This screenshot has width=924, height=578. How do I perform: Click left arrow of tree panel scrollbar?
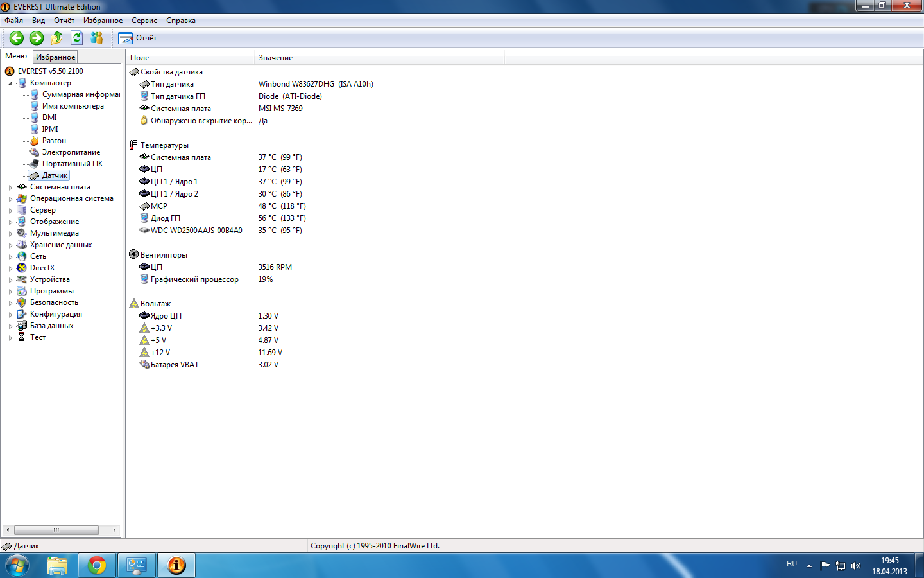point(7,530)
